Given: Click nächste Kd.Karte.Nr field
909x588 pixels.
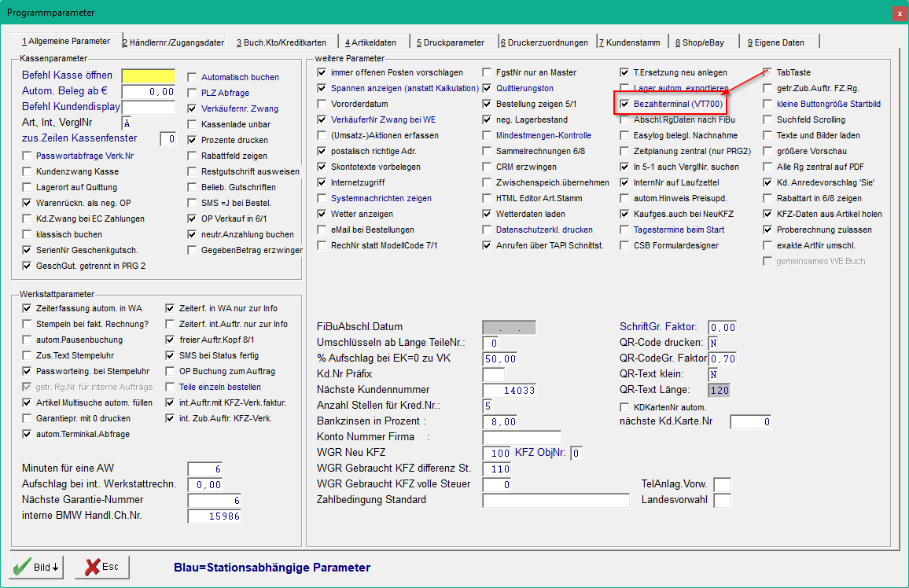Looking at the screenshot, I should [751, 421].
